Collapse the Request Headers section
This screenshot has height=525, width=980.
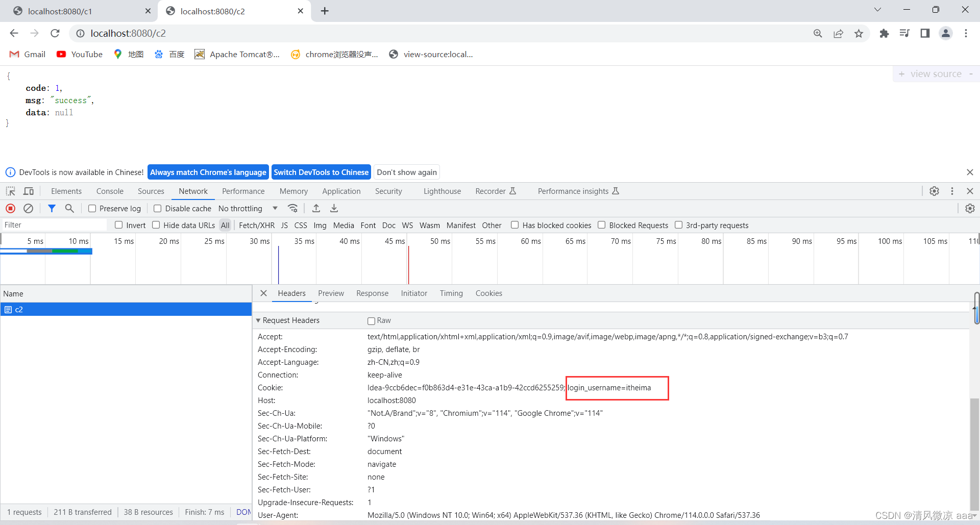[258, 320]
